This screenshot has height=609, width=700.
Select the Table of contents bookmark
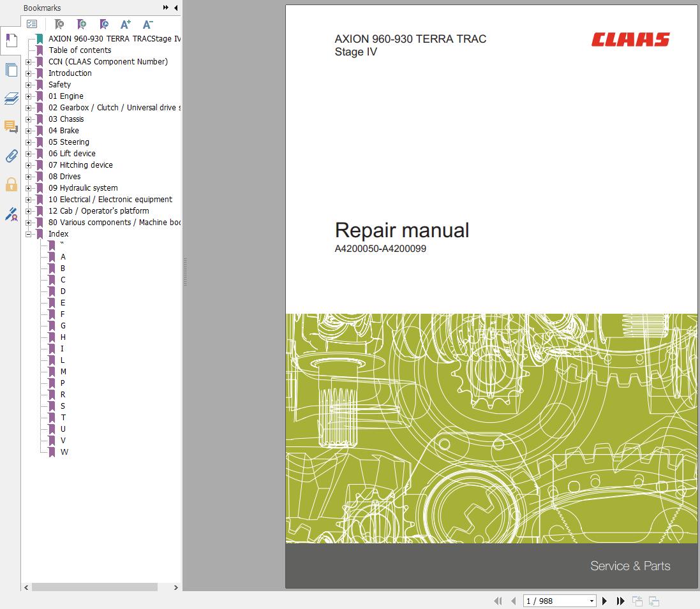(x=80, y=50)
